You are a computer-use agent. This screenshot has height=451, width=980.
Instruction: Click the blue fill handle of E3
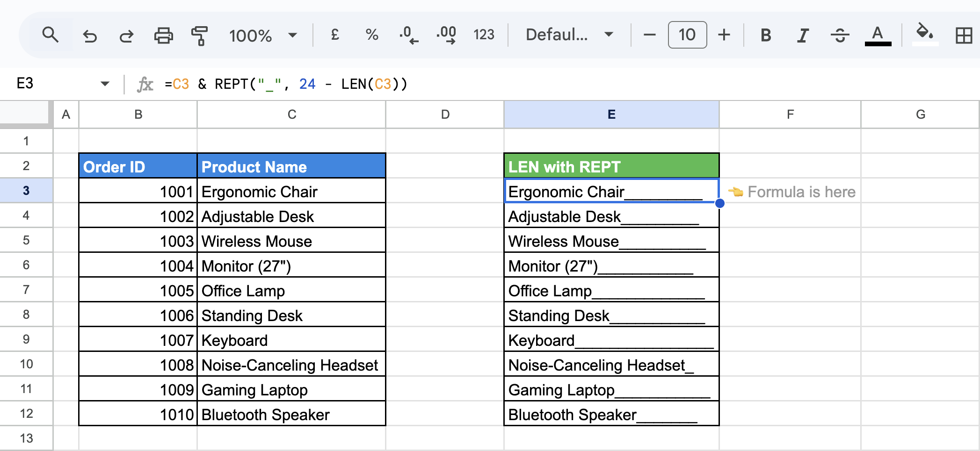click(x=719, y=203)
